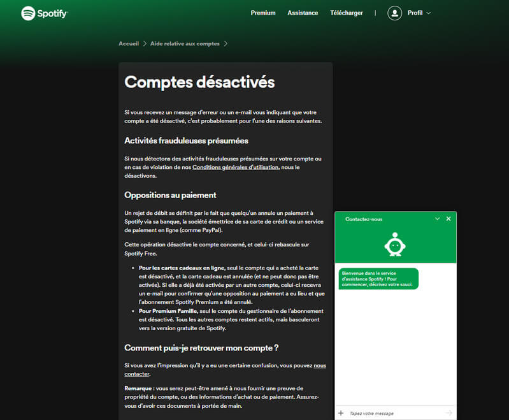509x420 pixels.
Task: Focus the 'Tapez votre message' field
Action: click(395, 413)
